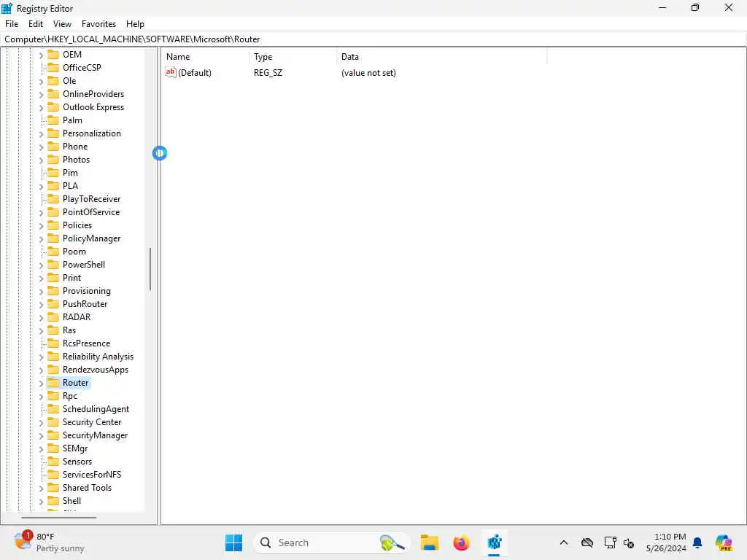The width and height of the screenshot is (747, 560).
Task: Expand the OnlineProviders key
Action: (x=41, y=95)
